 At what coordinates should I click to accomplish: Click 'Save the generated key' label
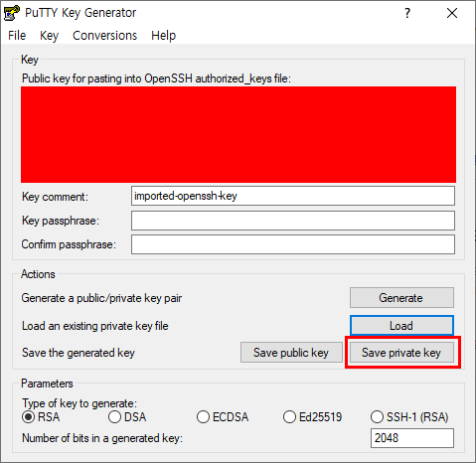pyautogui.click(x=79, y=353)
